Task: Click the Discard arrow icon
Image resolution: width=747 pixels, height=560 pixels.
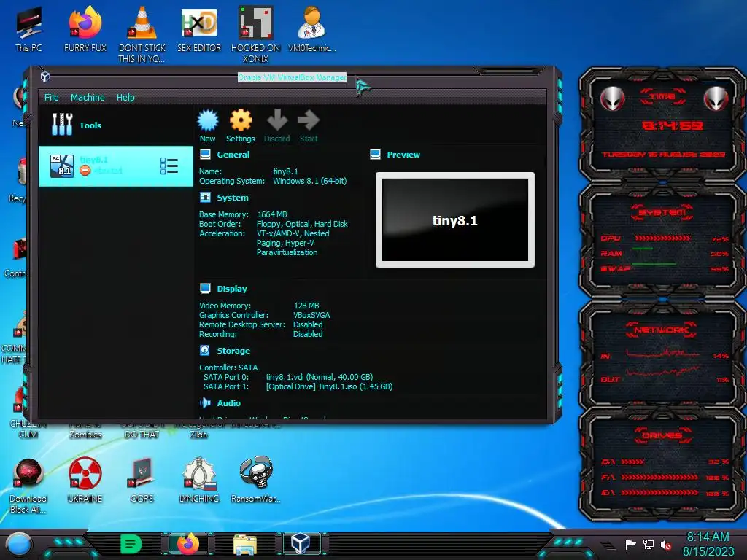Action: (276, 125)
